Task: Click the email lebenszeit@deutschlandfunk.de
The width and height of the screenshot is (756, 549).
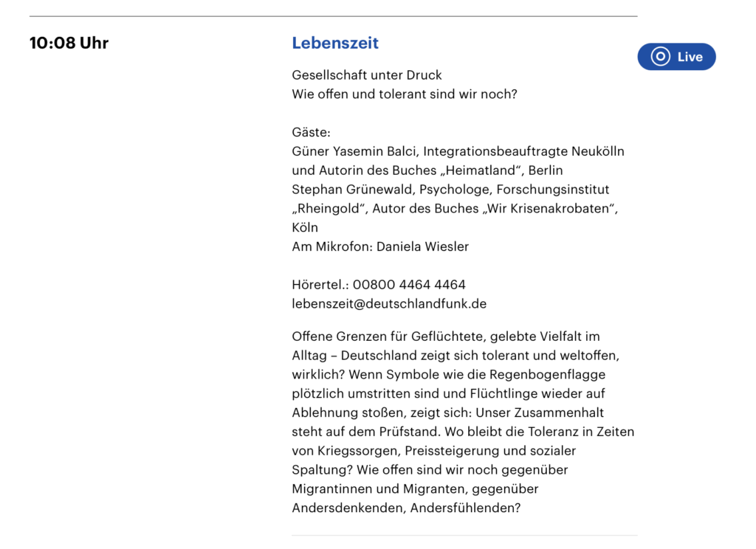Action: coord(389,303)
